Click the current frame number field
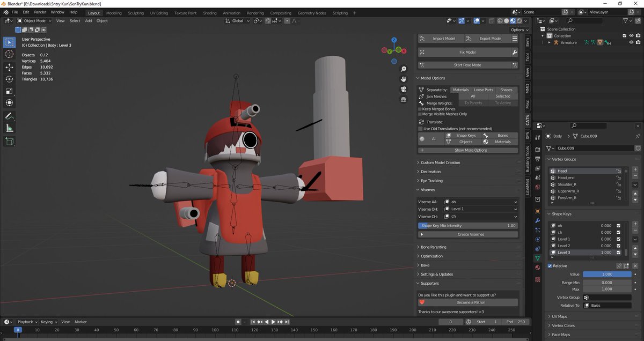Screen dimensions: 644x341 point(451,322)
